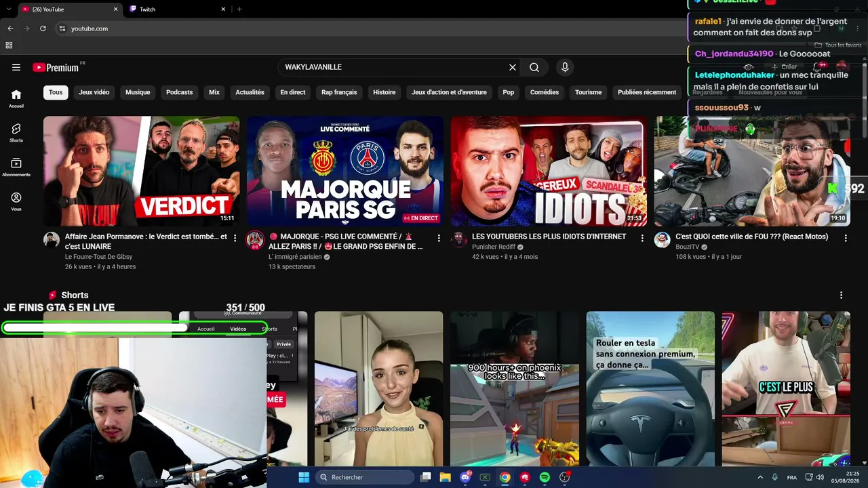Open the React Motos video thumbnail

tap(752, 171)
